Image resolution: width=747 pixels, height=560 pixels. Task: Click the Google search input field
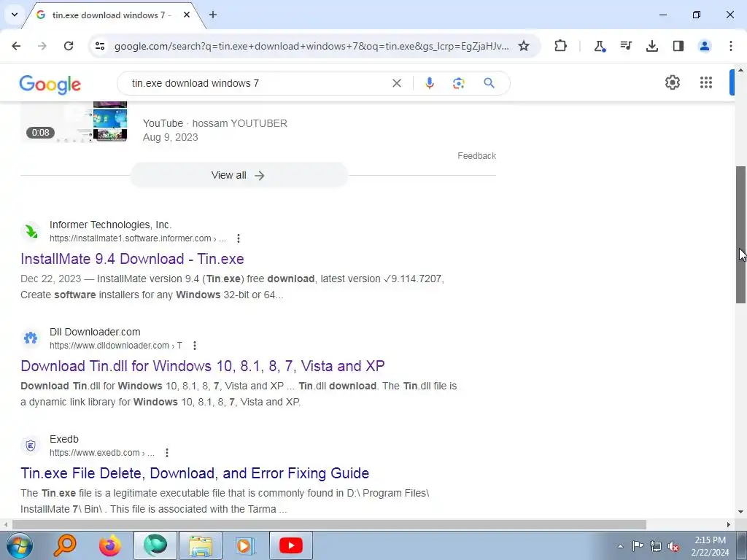click(x=258, y=83)
